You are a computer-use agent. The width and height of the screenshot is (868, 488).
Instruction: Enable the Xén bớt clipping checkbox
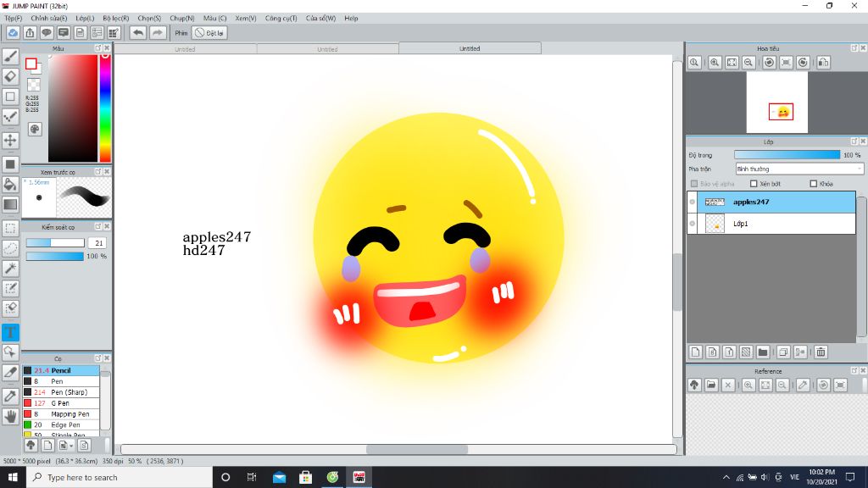(754, 184)
